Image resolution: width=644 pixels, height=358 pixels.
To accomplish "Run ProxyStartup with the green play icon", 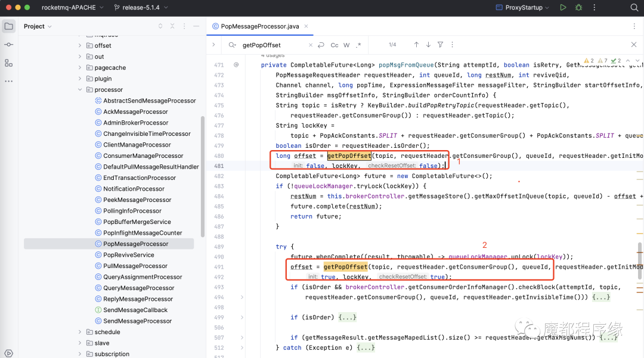I will pos(563,7).
